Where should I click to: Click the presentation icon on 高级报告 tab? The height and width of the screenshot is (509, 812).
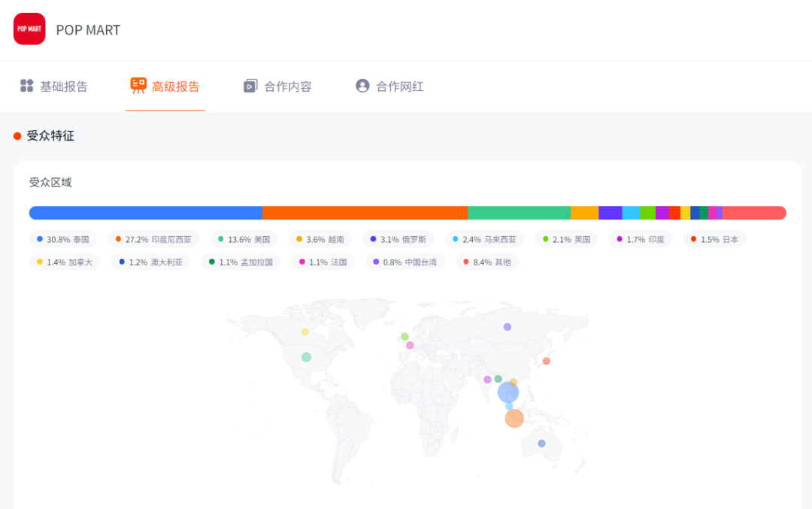pos(138,86)
